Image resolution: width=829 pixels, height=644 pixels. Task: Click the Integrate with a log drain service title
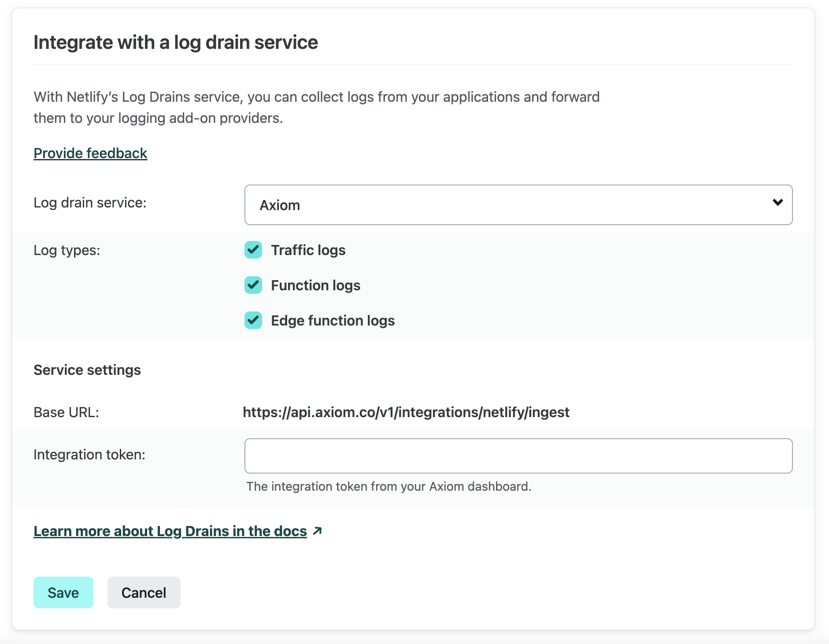tap(176, 43)
